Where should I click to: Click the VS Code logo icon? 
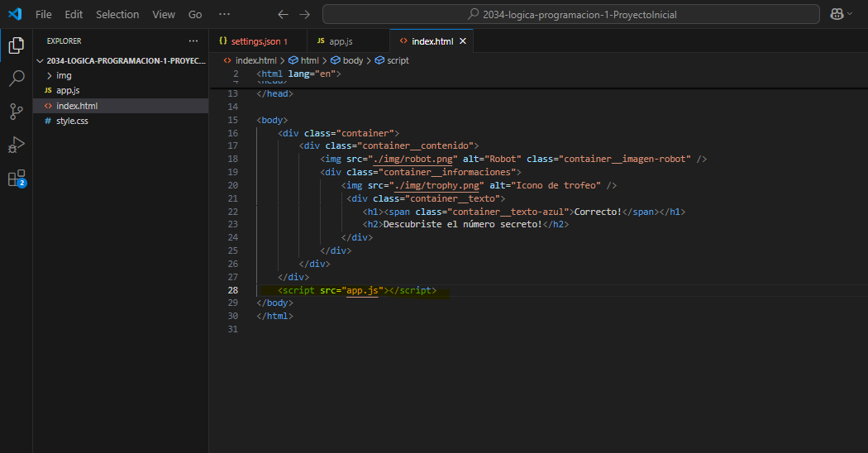(15, 14)
